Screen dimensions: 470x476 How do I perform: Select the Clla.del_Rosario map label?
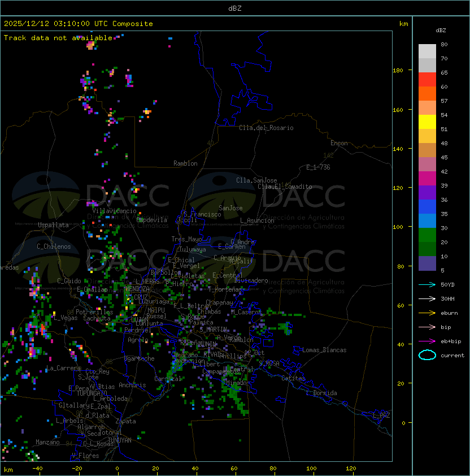point(266,128)
